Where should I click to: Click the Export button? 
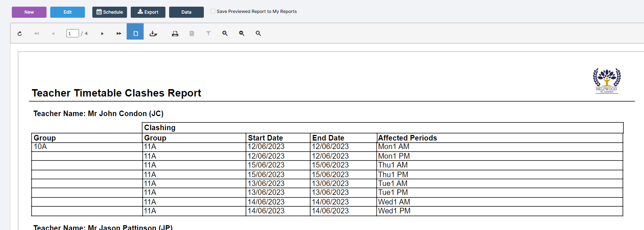tap(148, 12)
